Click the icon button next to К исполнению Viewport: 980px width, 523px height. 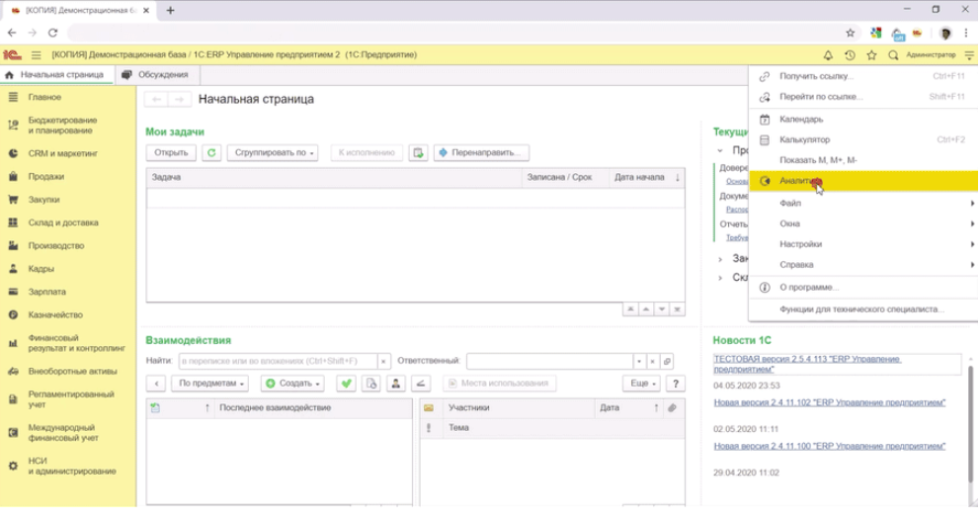point(418,152)
